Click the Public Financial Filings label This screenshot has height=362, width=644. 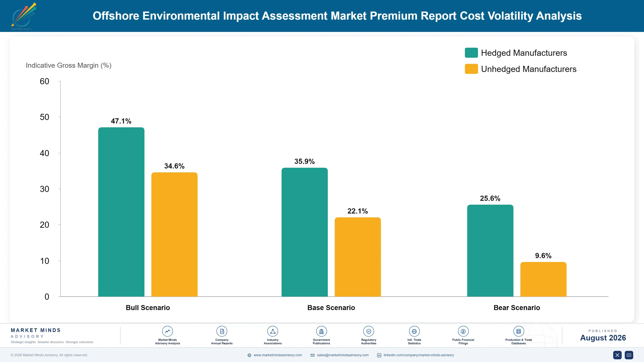(x=463, y=342)
